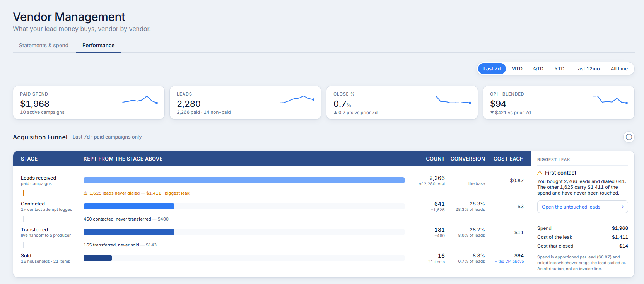644x284 pixels.
Task: Click the Sold stage label
Action: 26,256
